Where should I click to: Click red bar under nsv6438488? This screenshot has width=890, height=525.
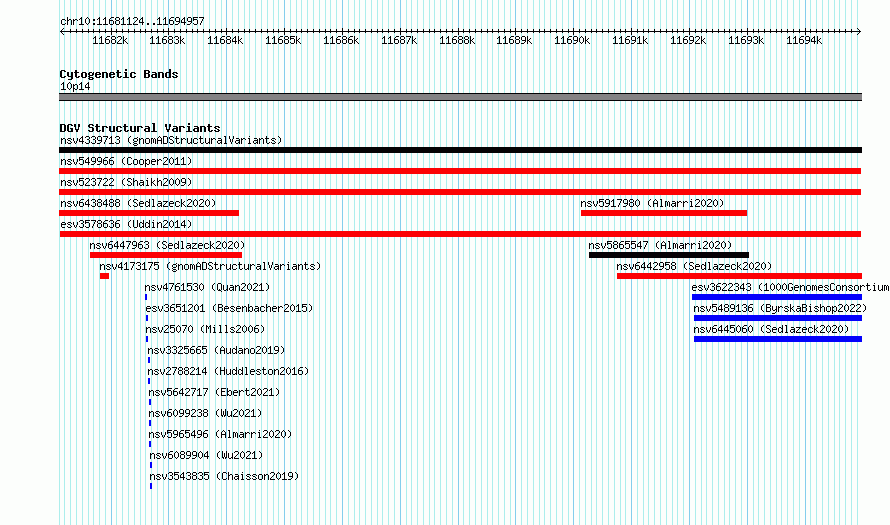click(x=149, y=213)
